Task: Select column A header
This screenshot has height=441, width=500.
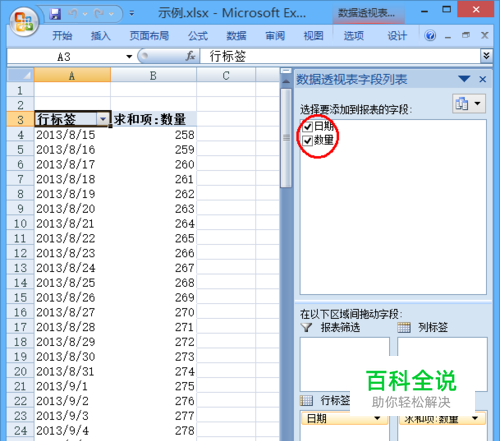Action: coord(72,75)
